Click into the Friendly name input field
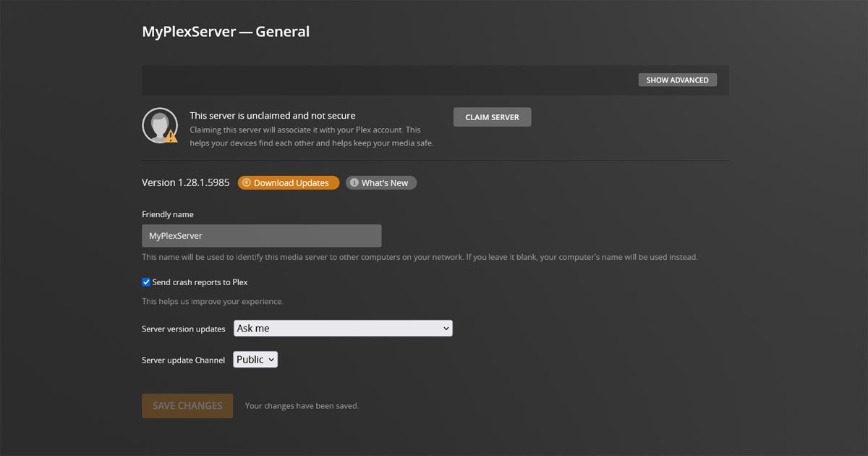The width and height of the screenshot is (868, 456). point(261,236)
